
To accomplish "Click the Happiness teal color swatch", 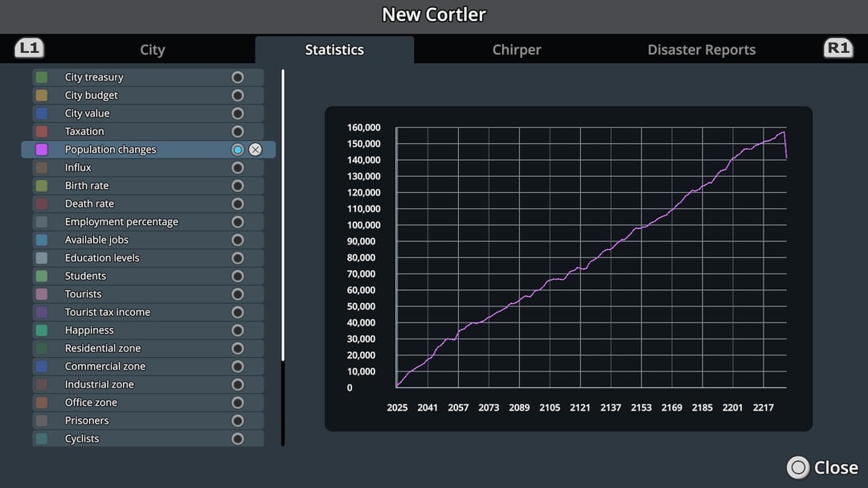I will (x=42, y=330).
